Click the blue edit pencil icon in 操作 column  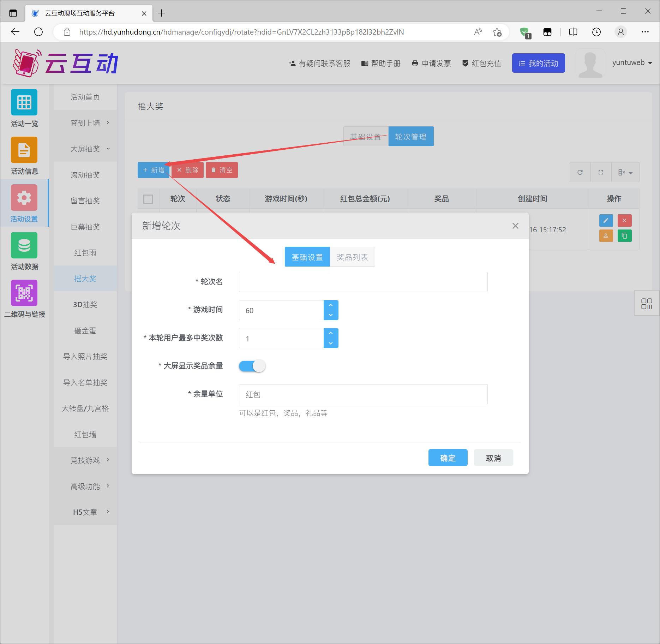click(606, 220)
